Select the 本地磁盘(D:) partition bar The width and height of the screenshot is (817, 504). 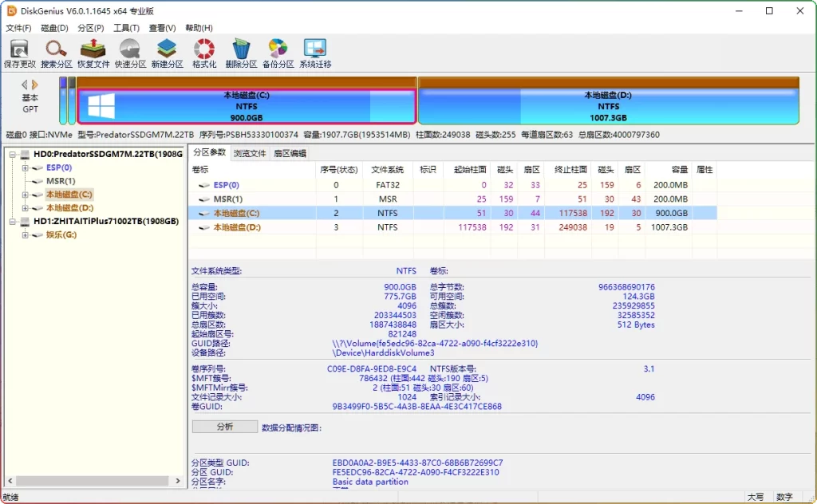pyautogui.click(x=608, y=106)
